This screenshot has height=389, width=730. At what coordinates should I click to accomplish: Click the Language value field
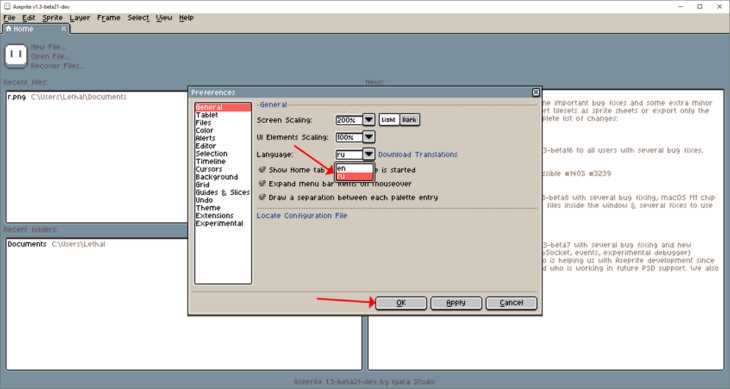click(349, 154)
